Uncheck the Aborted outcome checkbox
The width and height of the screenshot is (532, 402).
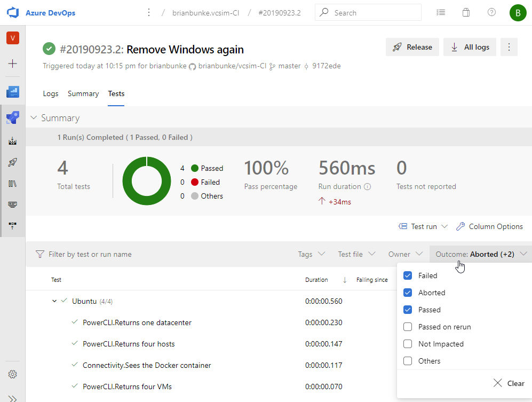[x=408, y=293]
